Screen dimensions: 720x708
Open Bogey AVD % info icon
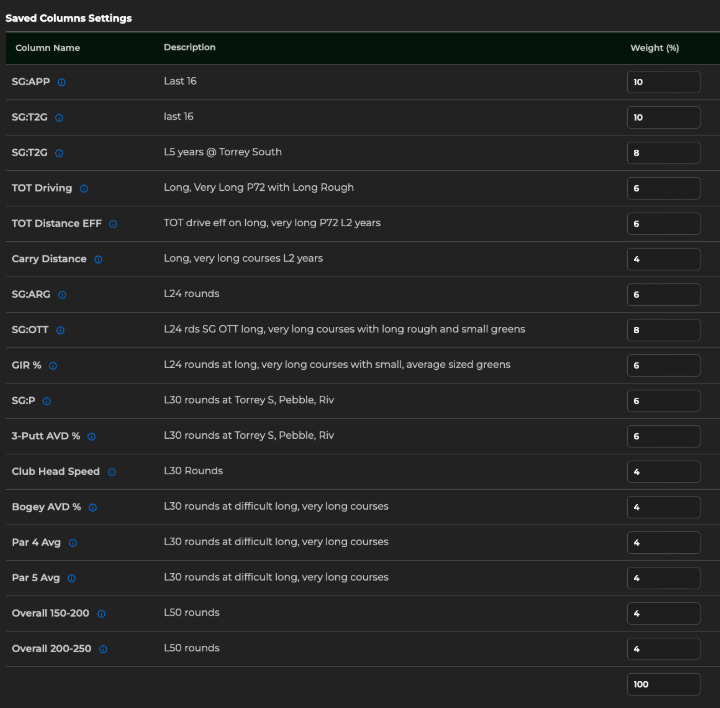[93, 507]
